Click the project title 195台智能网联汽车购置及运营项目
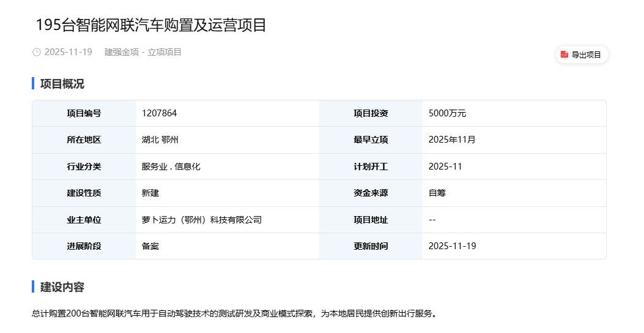This screenshot has width=644, height=333. point(151,25)
